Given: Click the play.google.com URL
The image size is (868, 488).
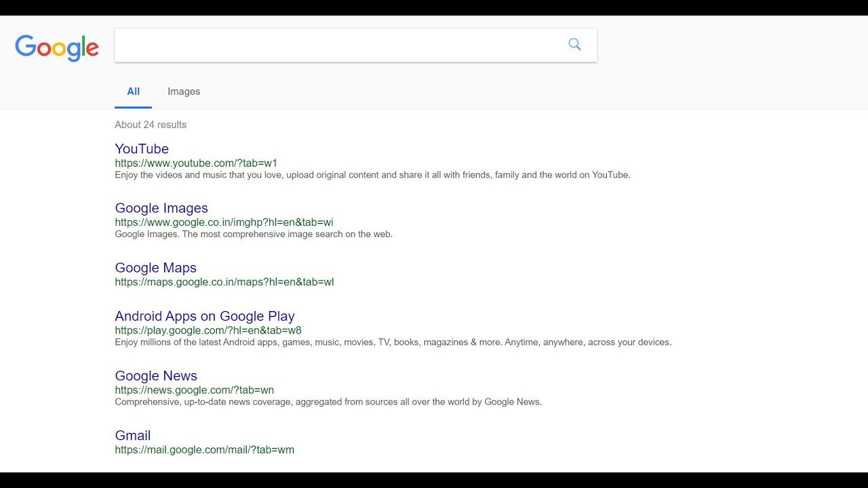Looking at the screenshot, I should [208, 331].
